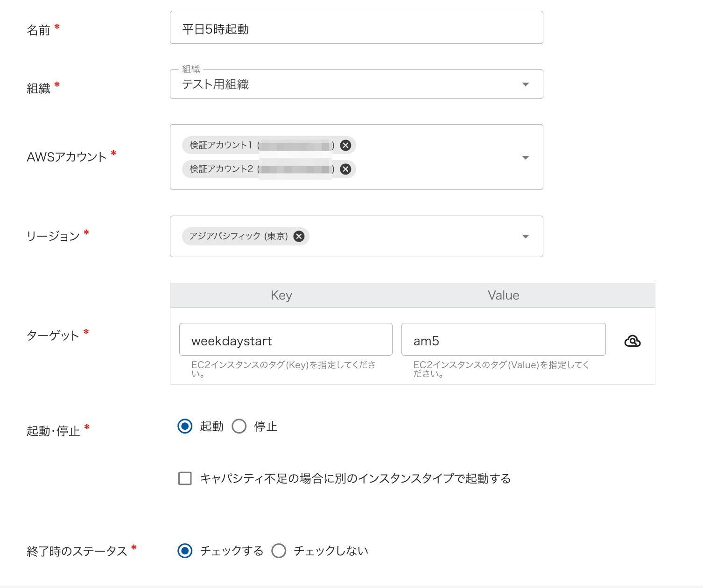
Task: Click the 名前 input field with 平日5時起動
Action: [x=357, y=28]
